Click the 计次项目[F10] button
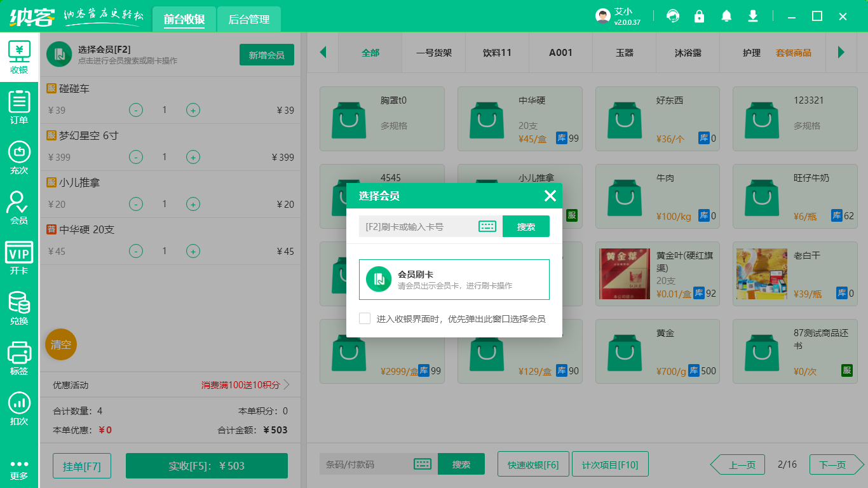Viewport: 868px width, 488px height. pyautogui.click(x=610, y=464)
